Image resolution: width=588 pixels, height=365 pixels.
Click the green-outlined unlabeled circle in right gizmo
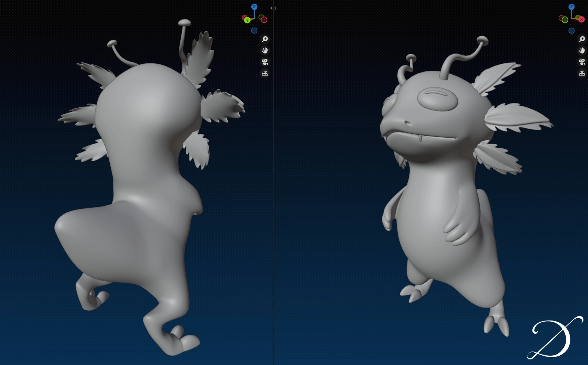(565, 20)
